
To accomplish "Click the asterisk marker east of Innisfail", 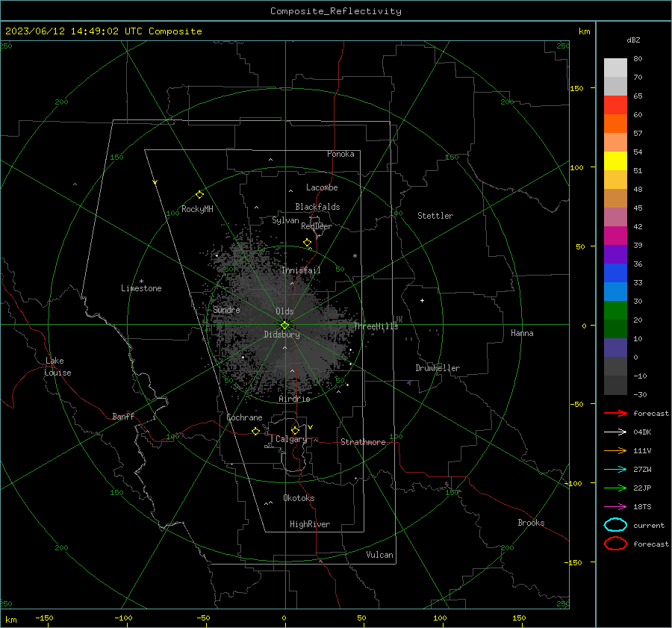I will click(355, 256).
